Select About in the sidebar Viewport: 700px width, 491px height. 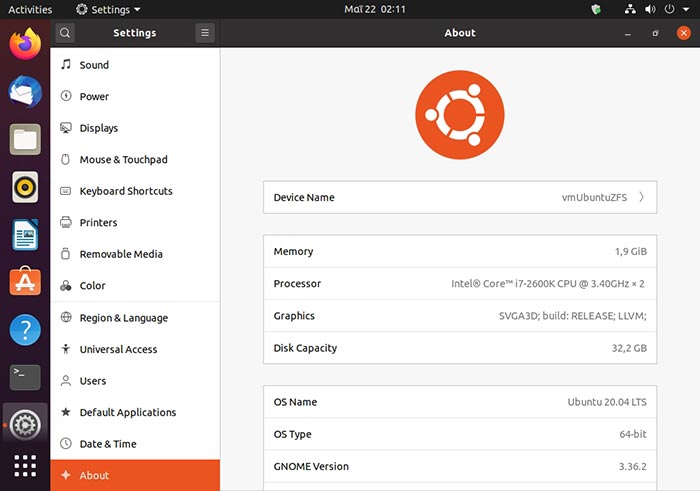coord(135,475)
